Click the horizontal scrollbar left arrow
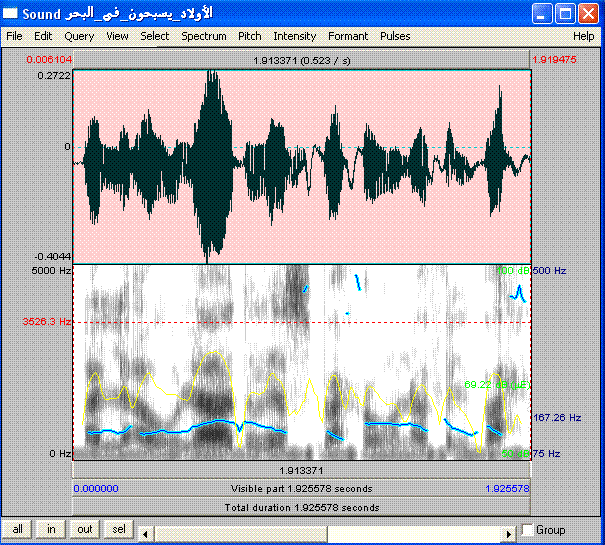 [144, 530]
